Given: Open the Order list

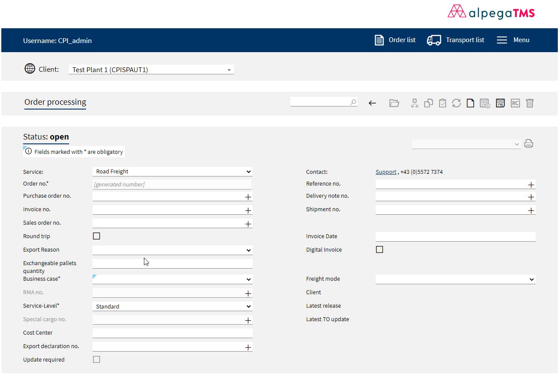Looking at the screenshot, I should point(395,40).
